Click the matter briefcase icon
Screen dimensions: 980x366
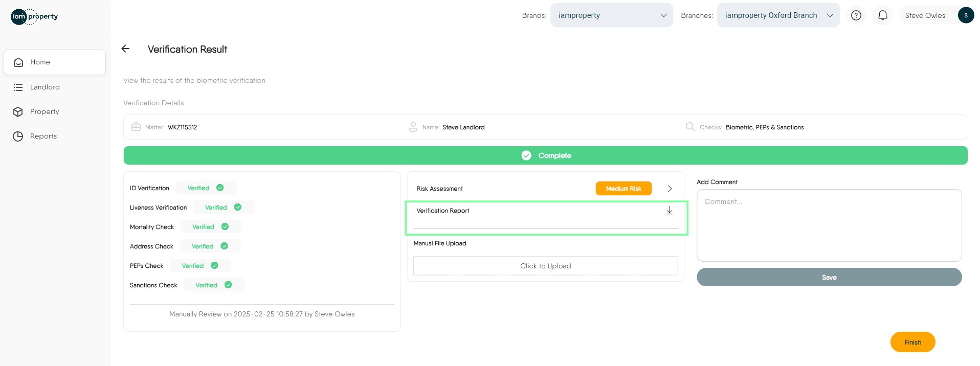[x=136, y=127]
